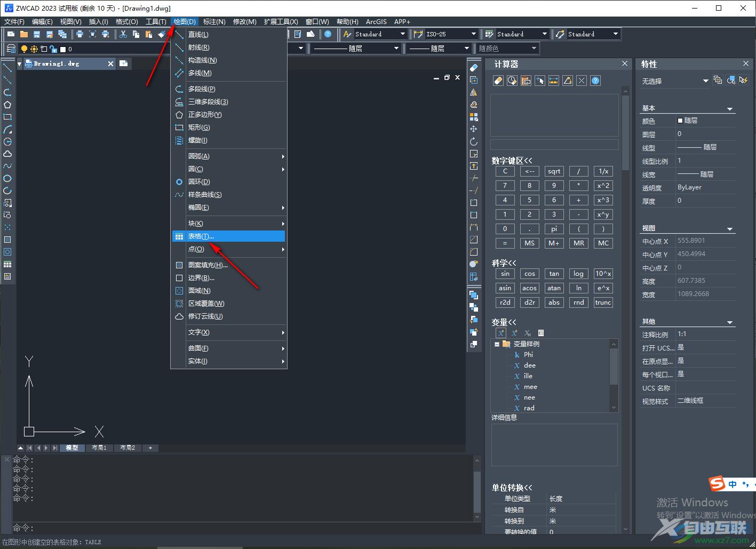Collapse the 视图 properties section
The image size is (756, 549).
pos(730,229)
